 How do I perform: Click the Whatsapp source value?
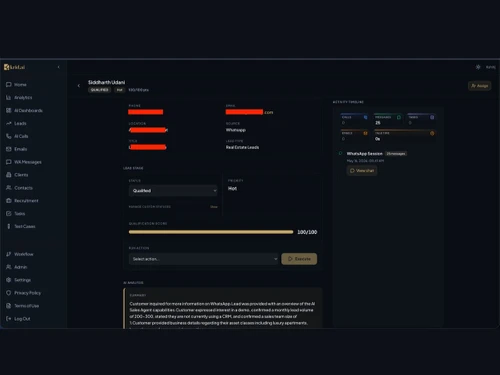[236, 130]
